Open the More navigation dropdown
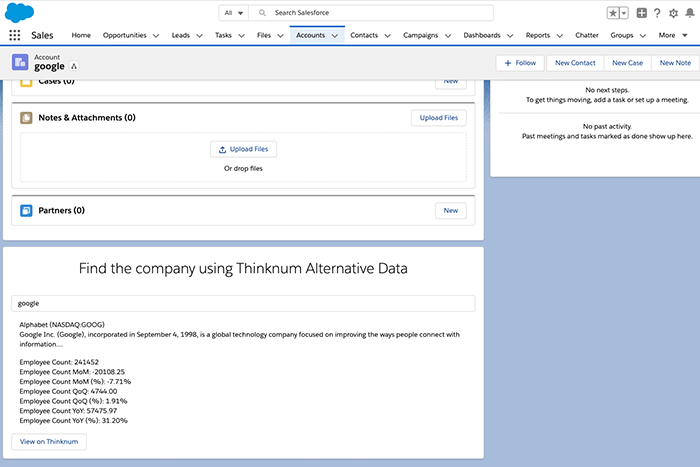The height and width of the screenshot is (467, 700). pyautogui.click(x=673, y=35)
